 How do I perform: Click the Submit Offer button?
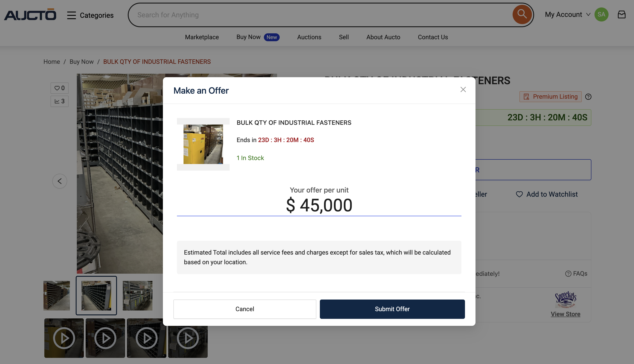[392, 309]
